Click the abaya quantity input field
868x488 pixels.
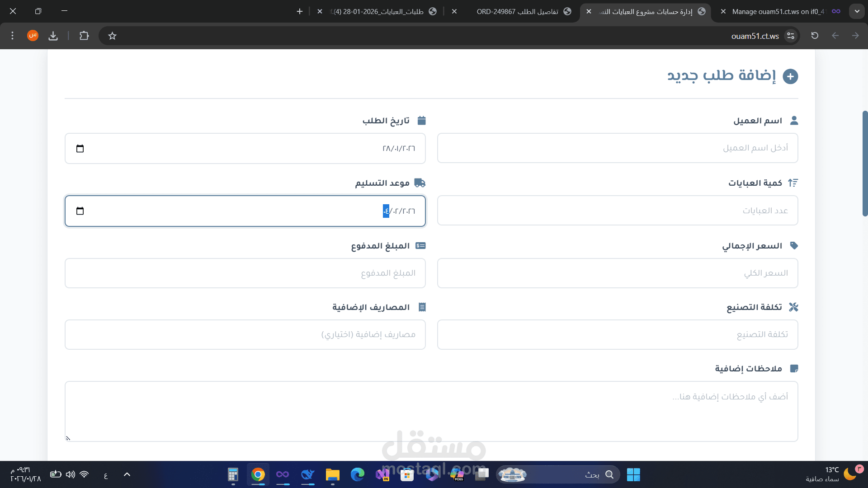point(617,211)
